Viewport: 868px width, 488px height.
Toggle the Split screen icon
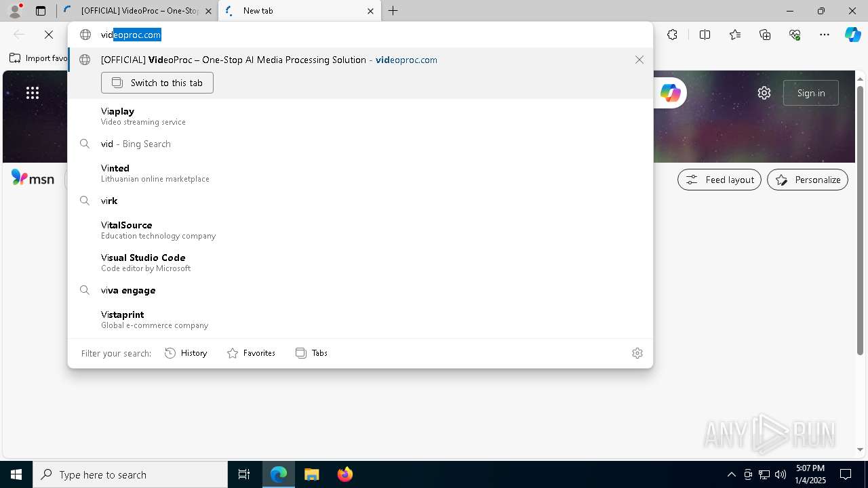pos(705,35)
